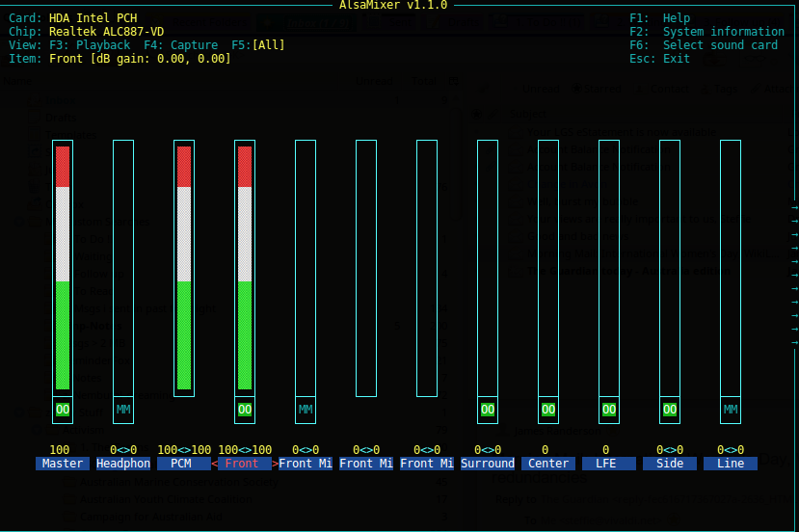The height and width of the screenshot is (532, 799).
Task: Adjust the Front channel volume bar
Action: tap(245, 268)
